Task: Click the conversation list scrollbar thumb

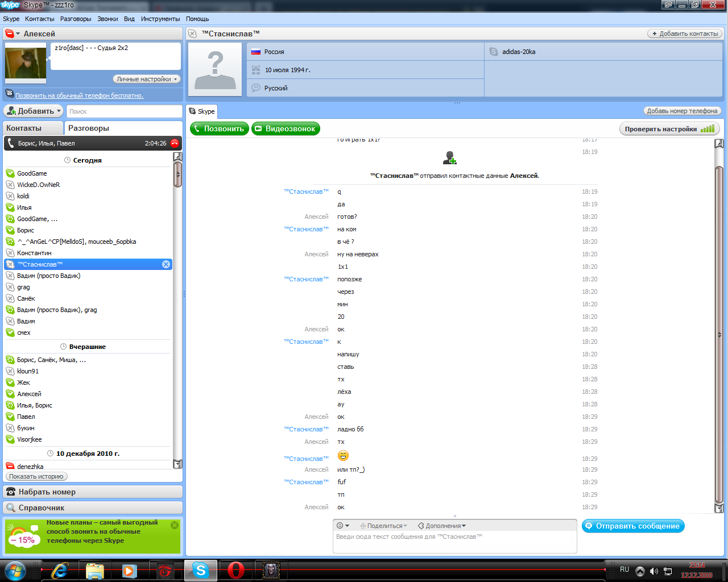Action: click(x=177, y=174)
